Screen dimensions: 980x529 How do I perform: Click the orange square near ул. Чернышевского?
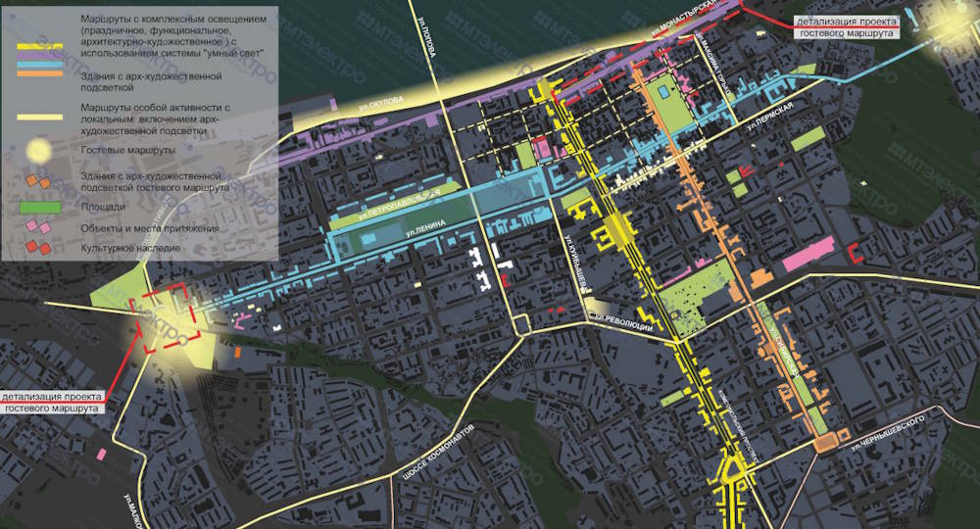click(825, 443)
